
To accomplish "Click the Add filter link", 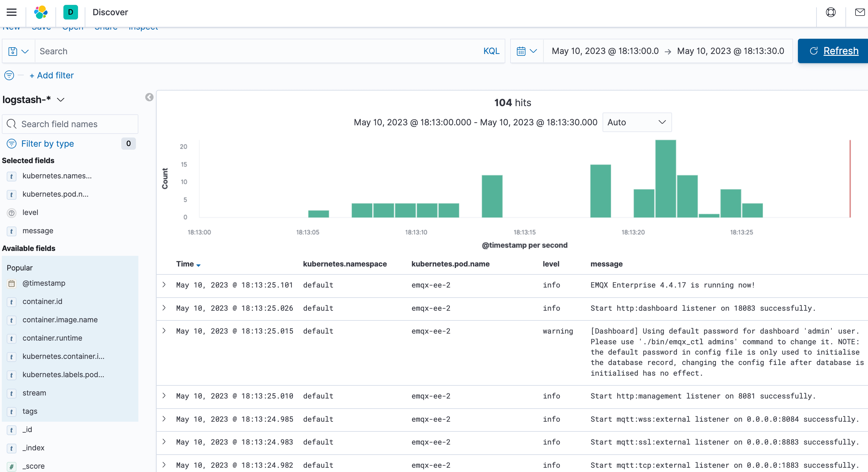I will pos(52,75).
